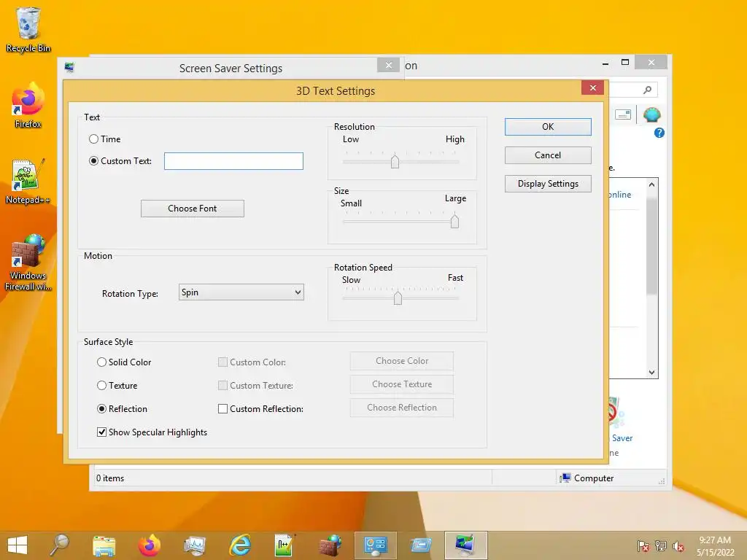Click the Rotation Speed slider thumb
747x560 pixels.
tap(398, 298)
